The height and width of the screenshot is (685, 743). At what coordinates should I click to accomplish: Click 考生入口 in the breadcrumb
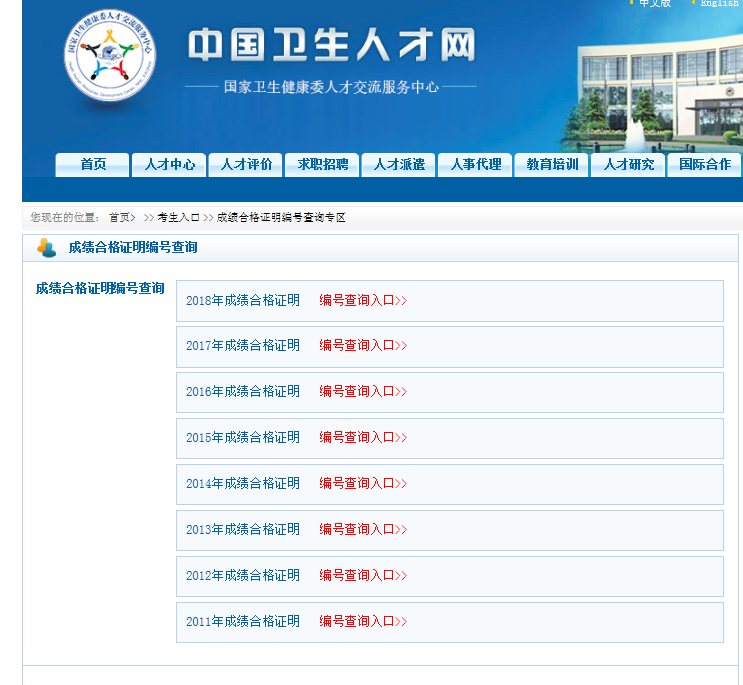(x=178, y=217)
